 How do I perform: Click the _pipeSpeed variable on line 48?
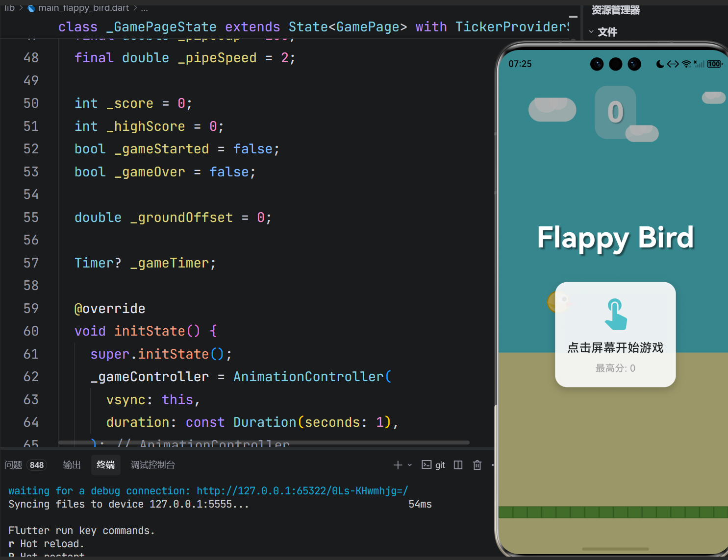[217, 58]
